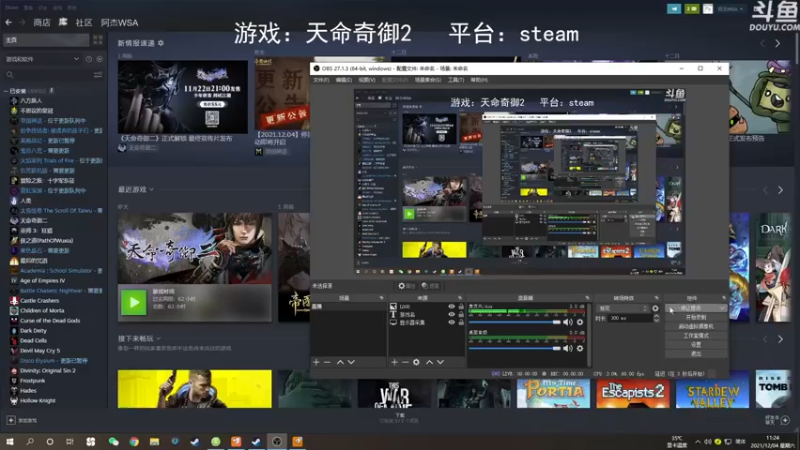Adjust desktop audio volume slider

514,348
